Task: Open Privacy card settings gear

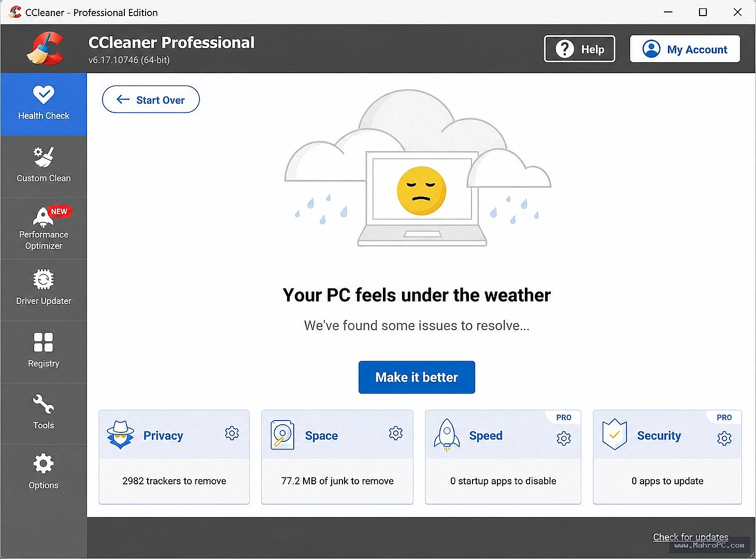Action: (x=232, y=433)
